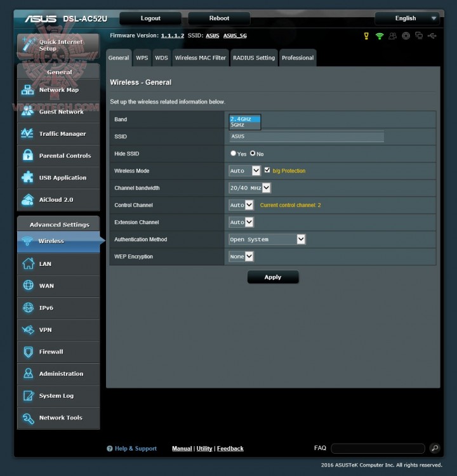
Task: Open the Manual link in footer
Action: tap(182, 448)
